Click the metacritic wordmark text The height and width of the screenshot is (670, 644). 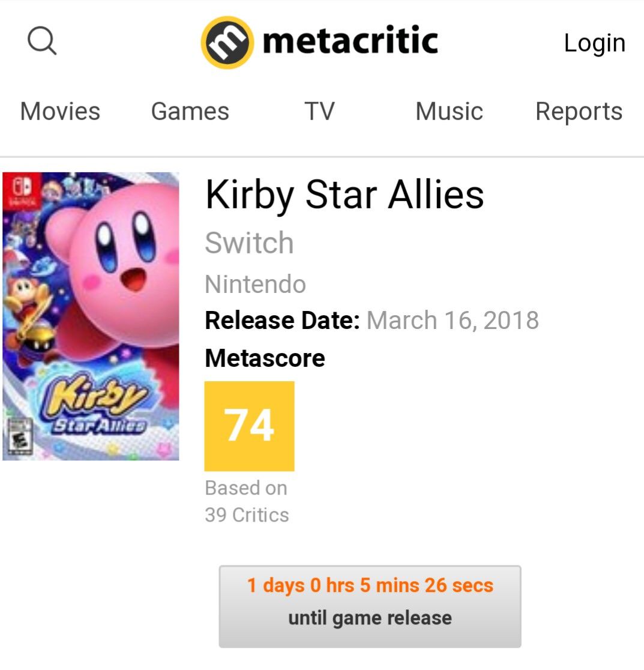(350, 42)
